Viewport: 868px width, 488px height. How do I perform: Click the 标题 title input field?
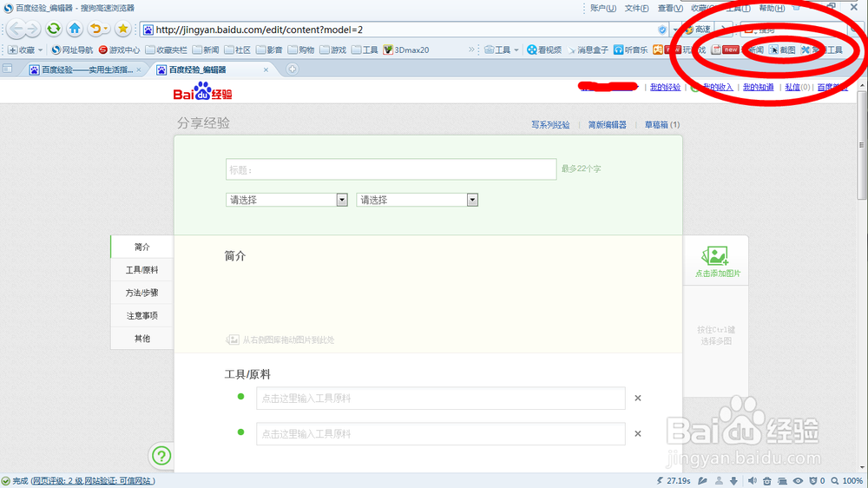[391, 169]
